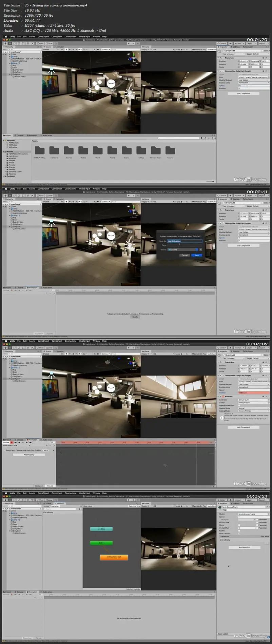Select the Rotate tool in 00:01:20 frame
This screenshot has width=272, height=644.
click(x=15, y=43)
